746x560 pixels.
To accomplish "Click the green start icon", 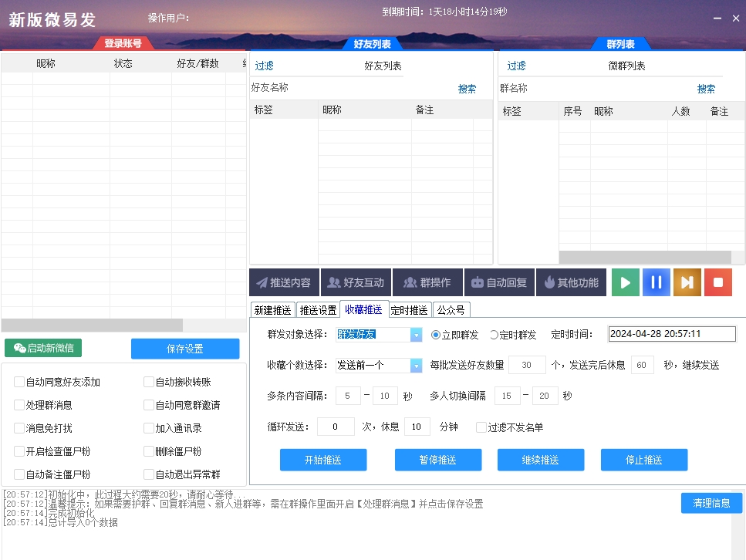I will coord(625,282).
